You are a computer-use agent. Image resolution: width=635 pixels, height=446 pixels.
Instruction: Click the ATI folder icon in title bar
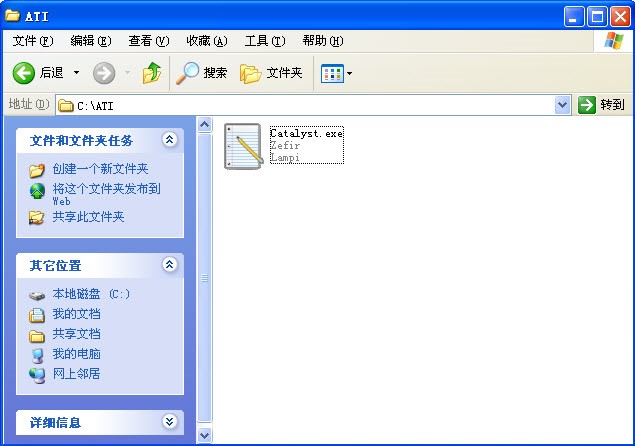[x=13, y=16]
